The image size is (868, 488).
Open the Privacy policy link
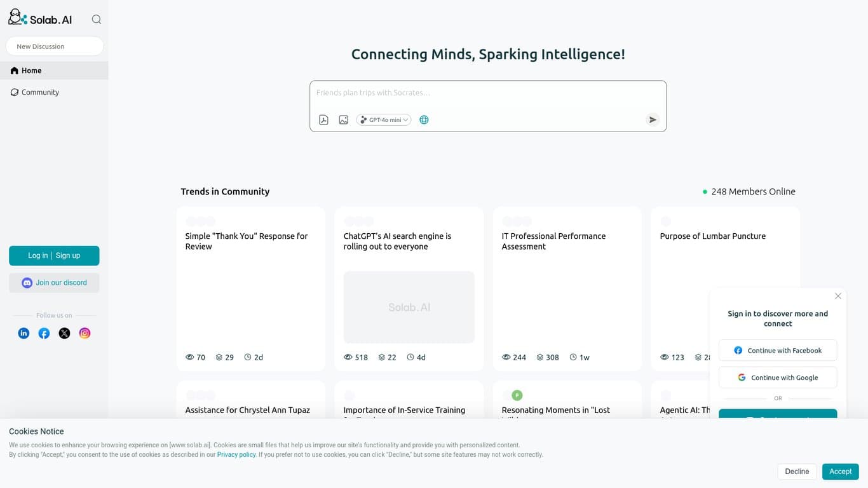tap(236, 455)
